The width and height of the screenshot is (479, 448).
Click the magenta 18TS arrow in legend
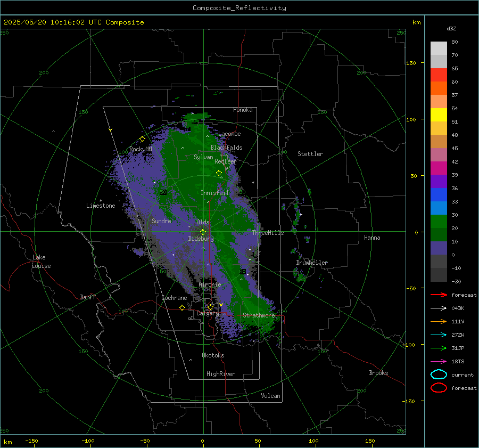point(439,361)
